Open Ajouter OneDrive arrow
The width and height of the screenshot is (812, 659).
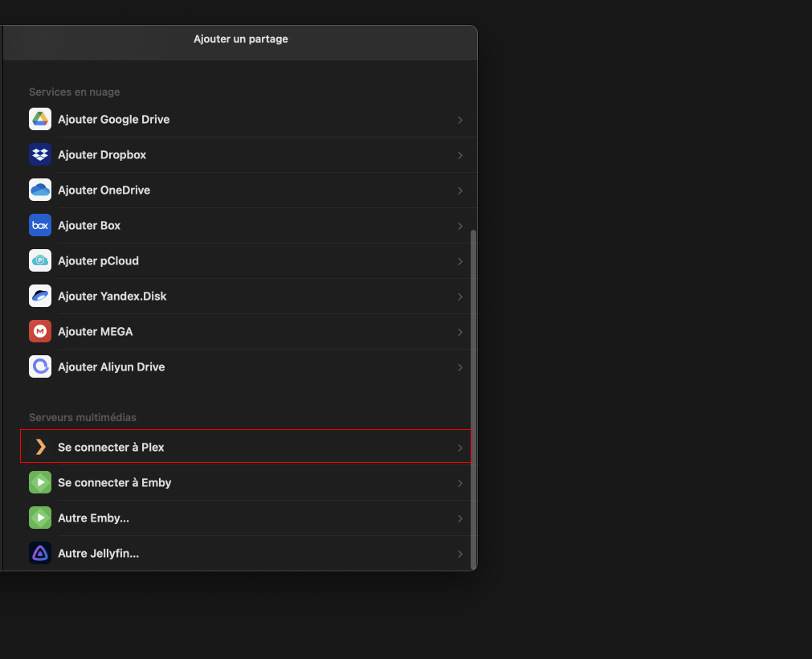[x=460, y=190]
